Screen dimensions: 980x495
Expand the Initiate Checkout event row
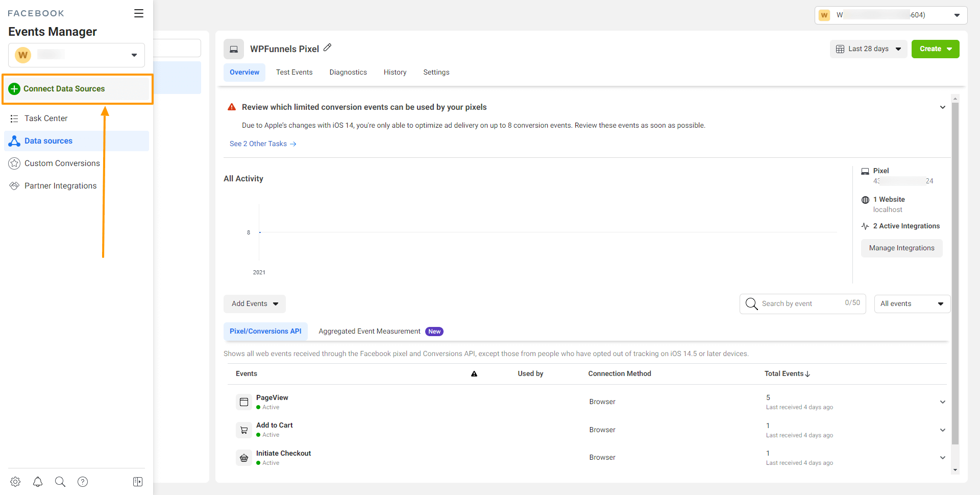[x=943, y=458]
